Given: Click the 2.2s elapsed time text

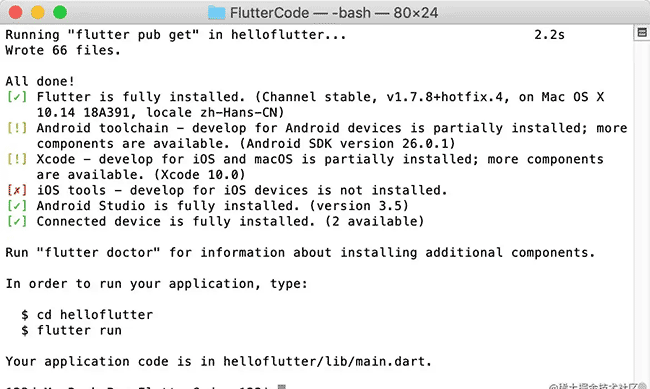Looking at the screenshot, I should tap(549, 35).
